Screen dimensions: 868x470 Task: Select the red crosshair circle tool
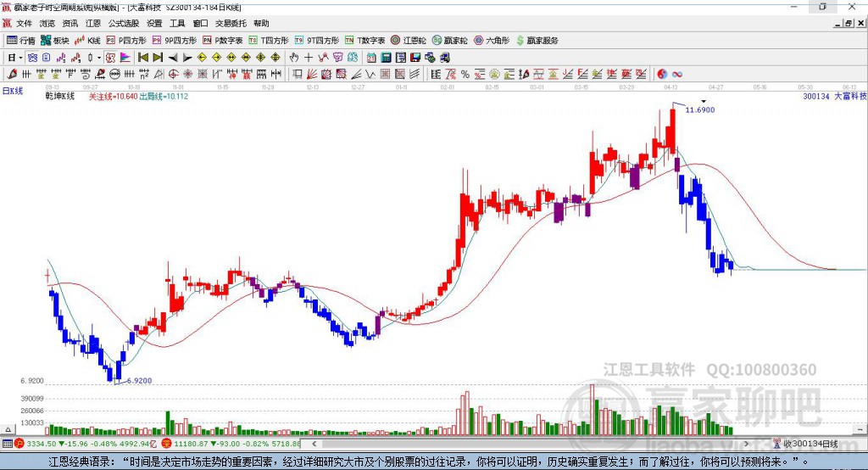173,75
